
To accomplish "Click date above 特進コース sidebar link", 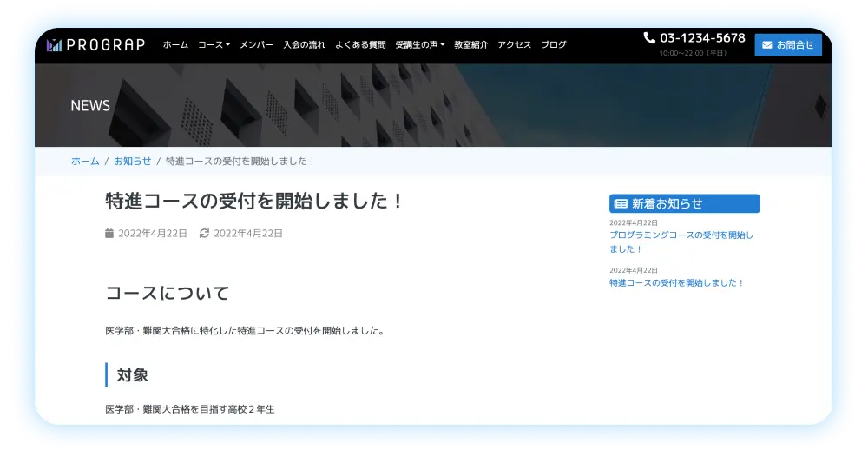I will [634, 270].
